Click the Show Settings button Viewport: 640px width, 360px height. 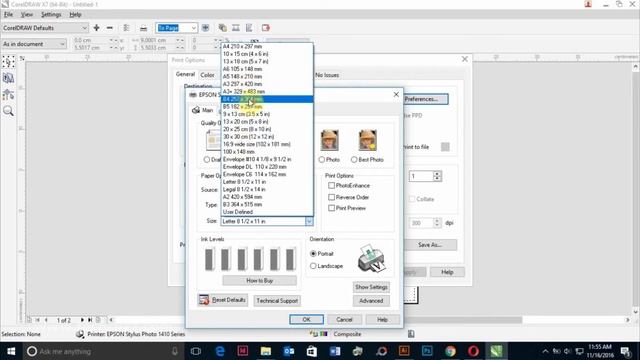[371, 287]
